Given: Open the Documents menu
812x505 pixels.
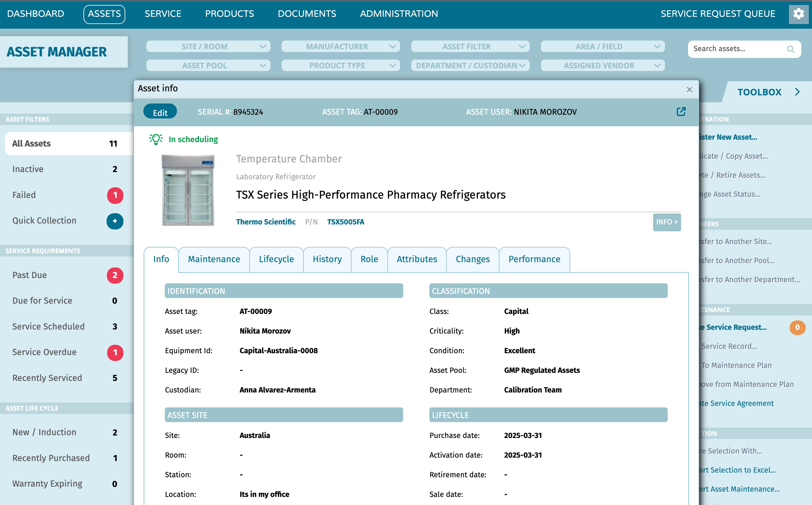Looking at the screenshot, I should 307,14.
